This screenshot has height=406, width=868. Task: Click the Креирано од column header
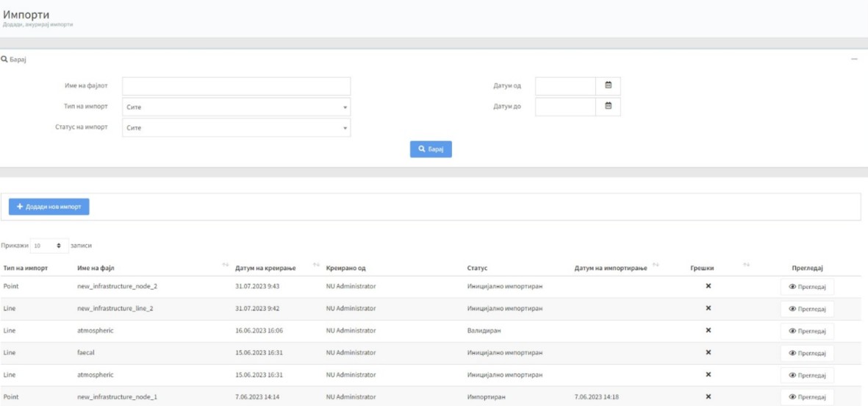tap(345, 268)
